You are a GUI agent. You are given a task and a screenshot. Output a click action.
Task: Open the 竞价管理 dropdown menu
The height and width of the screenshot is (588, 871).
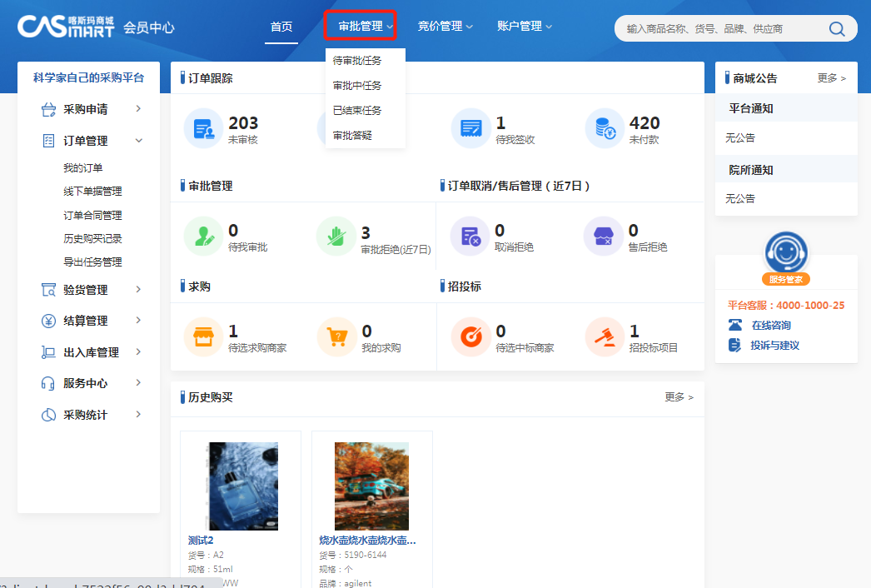(x=445, y=27)
